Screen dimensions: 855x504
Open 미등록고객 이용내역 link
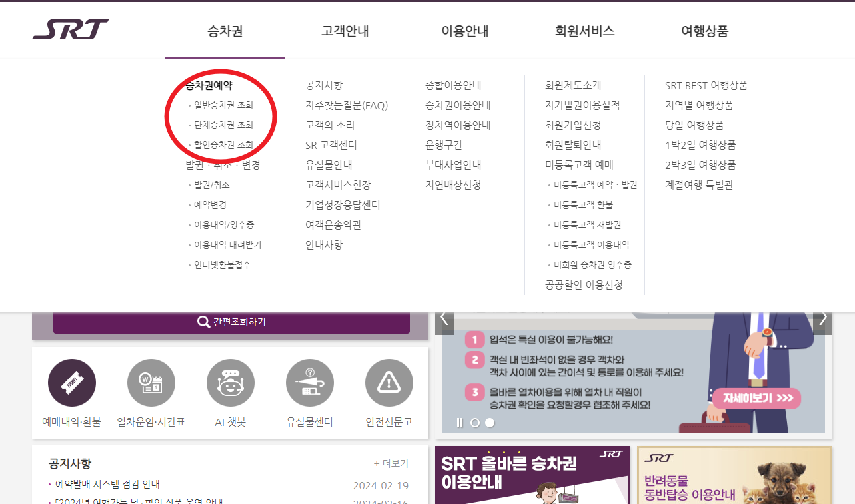[591, 245]
